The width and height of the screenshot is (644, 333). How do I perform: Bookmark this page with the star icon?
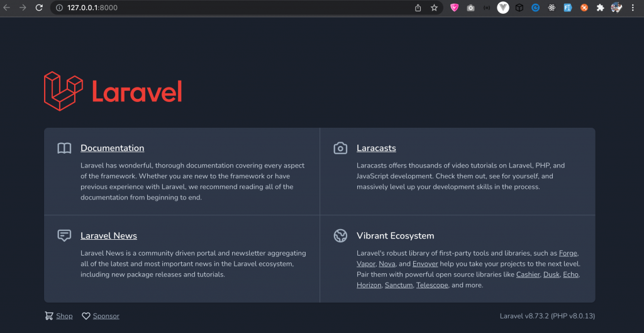[x=434, y=8]
